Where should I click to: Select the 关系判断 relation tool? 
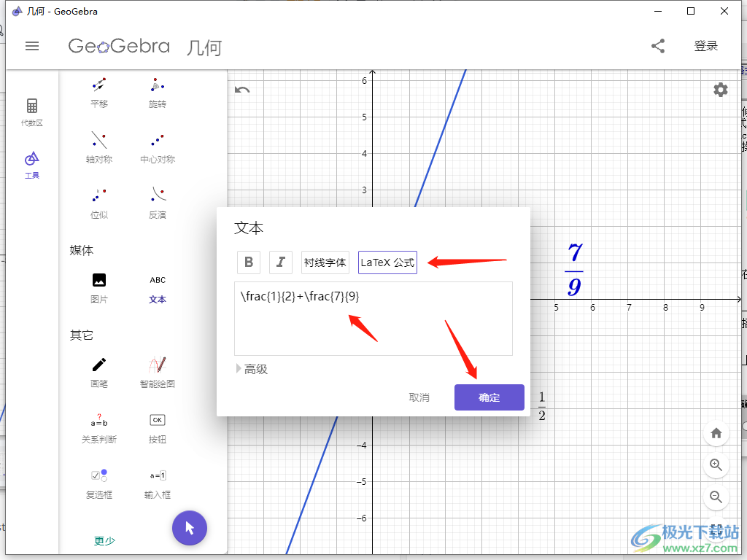click(99, 428)
